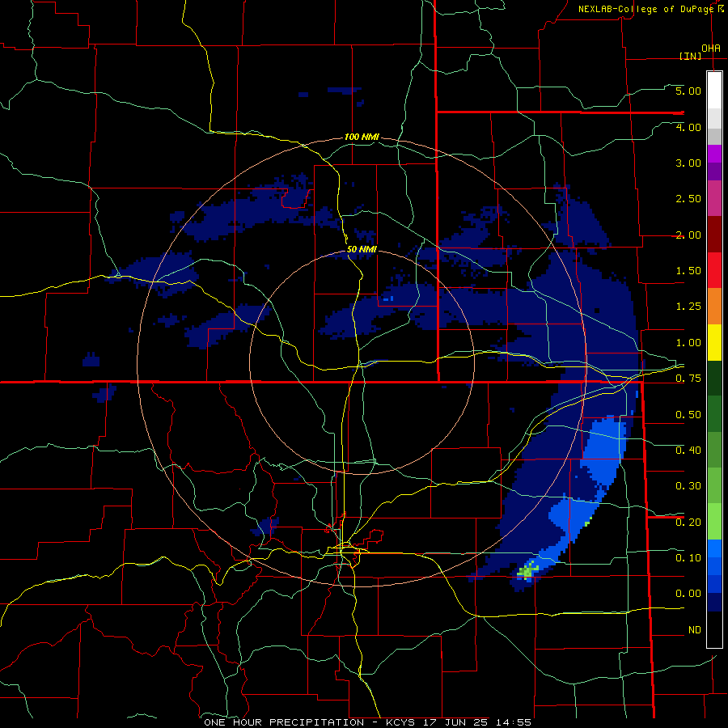Click the bright magenta legend color swatch
Screen dimensions: 728x728
[x=714, y=154]
